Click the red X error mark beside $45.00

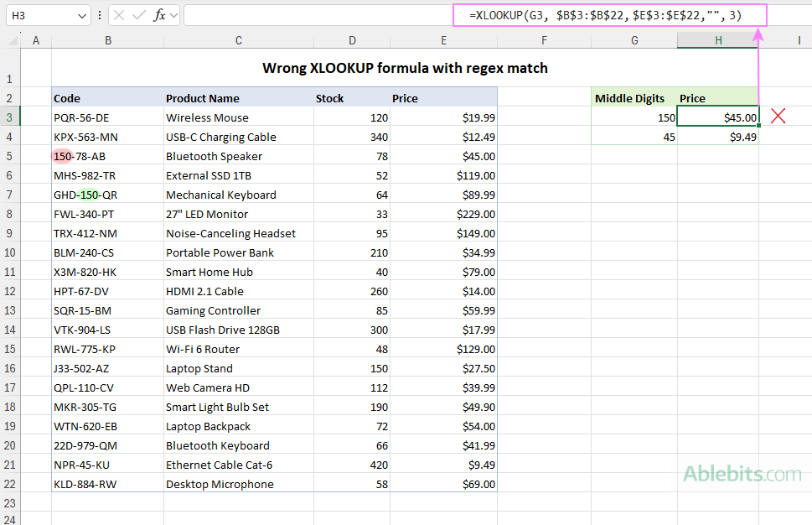[x=778, y=116]
